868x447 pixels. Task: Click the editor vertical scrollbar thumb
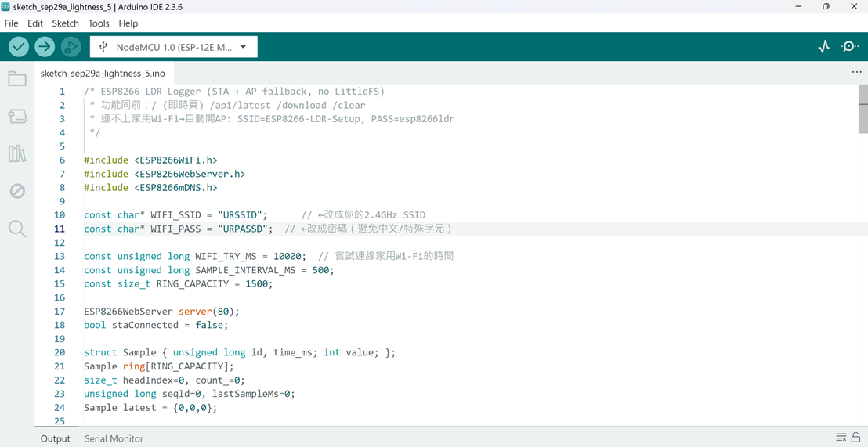863,110
